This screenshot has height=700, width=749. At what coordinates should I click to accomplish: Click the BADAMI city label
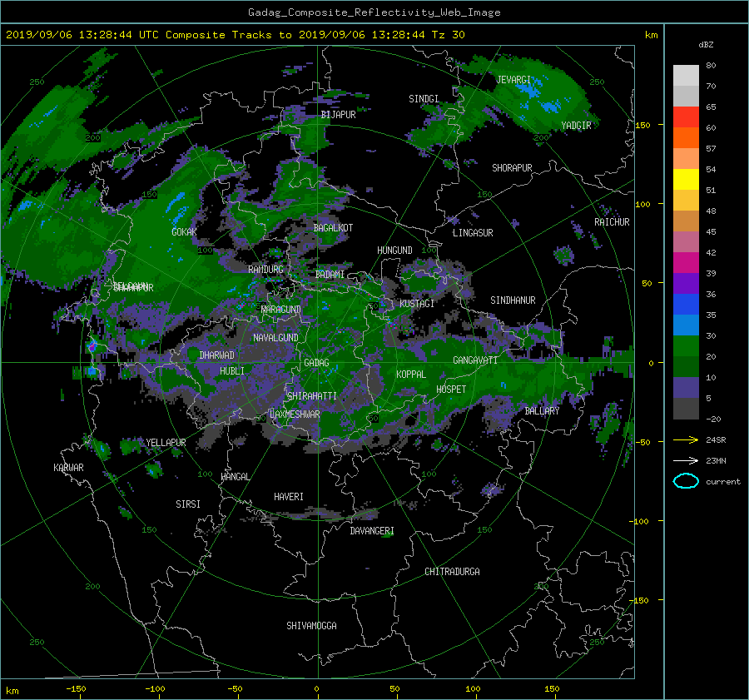[330, 275]
